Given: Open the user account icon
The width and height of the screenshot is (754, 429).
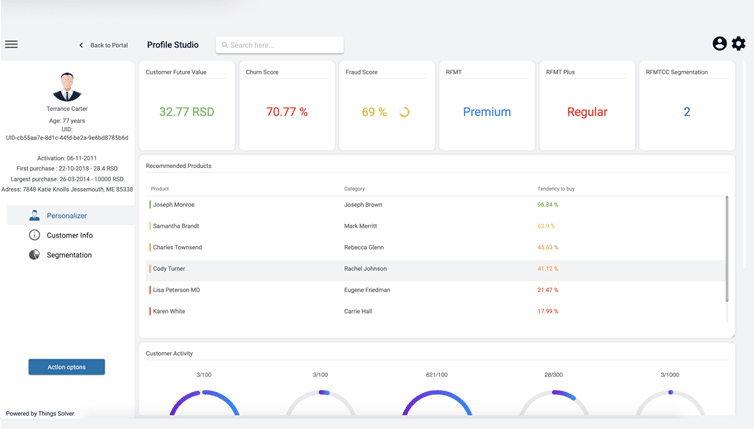Looking at the screenshot, I should [x=719, y=44].
